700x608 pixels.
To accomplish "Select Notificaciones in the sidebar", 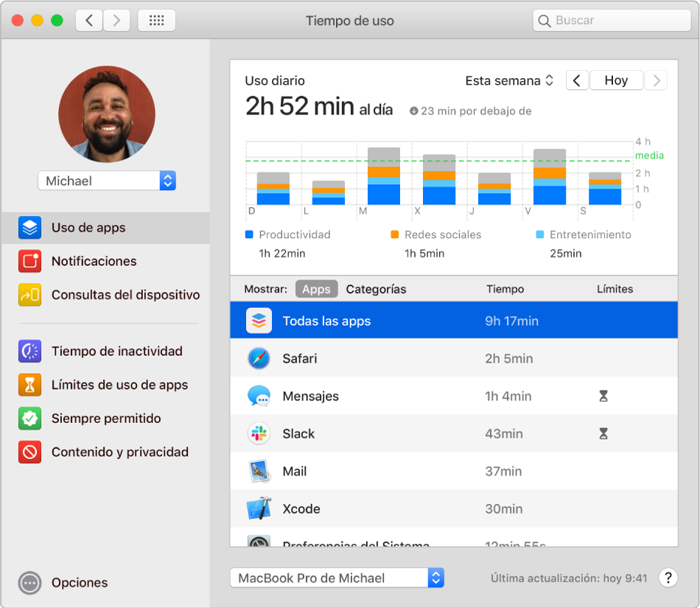I will (92, 261).
